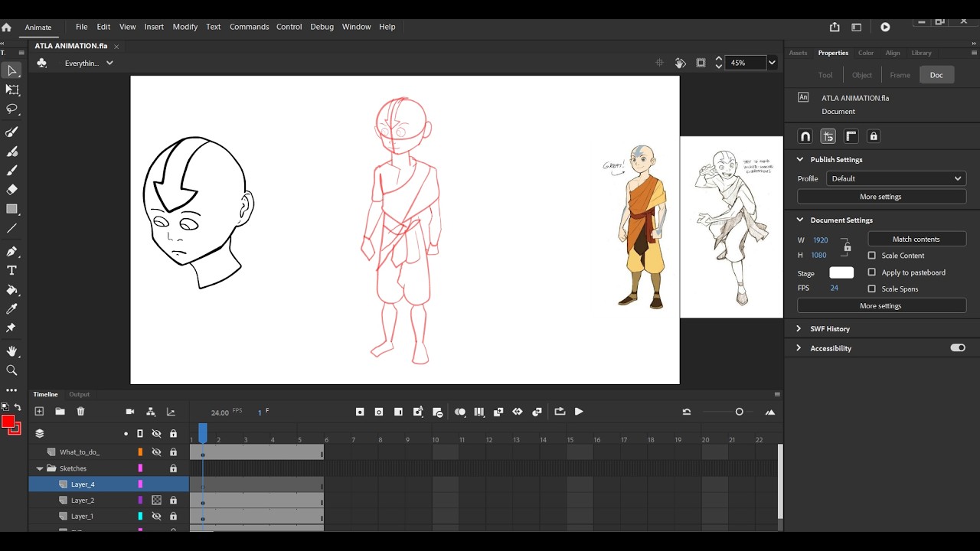
Task: Open the Commands menu
Action: [249, 27]
